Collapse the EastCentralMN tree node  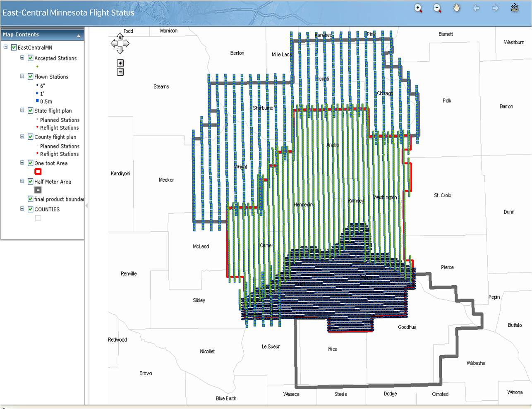tap(6, 47)
